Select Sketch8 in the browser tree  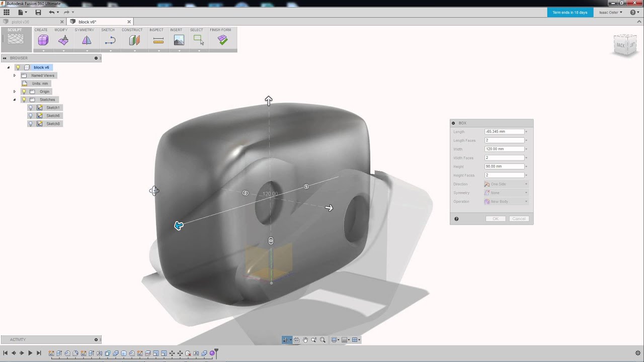[x=53, y=124]
